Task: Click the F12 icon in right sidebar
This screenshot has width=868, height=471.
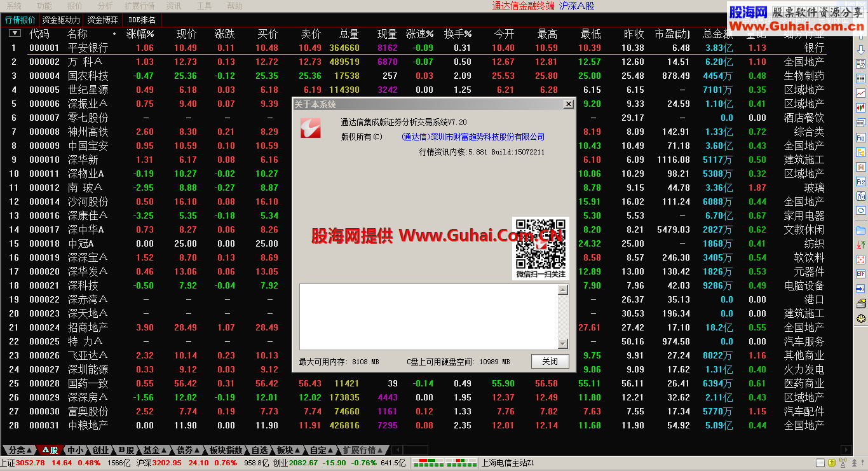Action: coord(861,181)
